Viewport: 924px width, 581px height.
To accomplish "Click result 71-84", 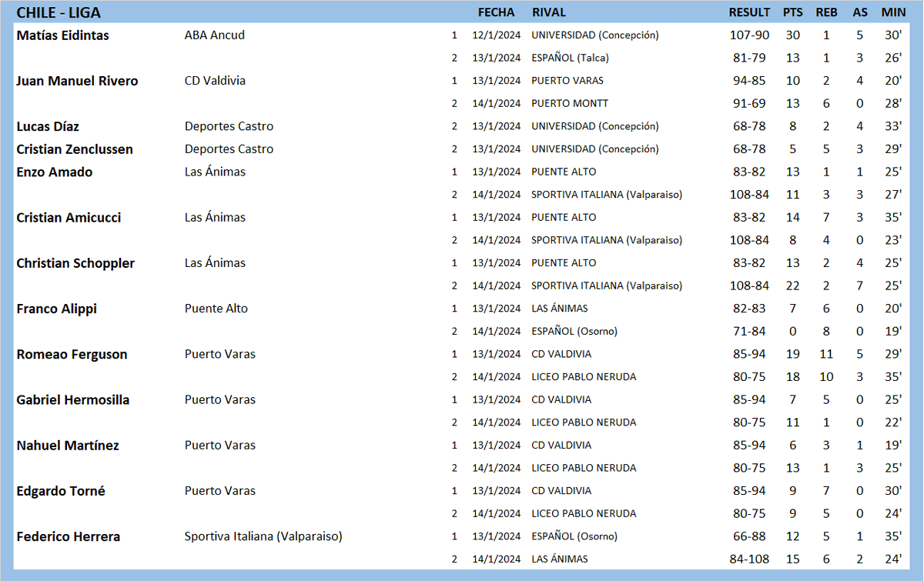I will (x=749, y=331).
